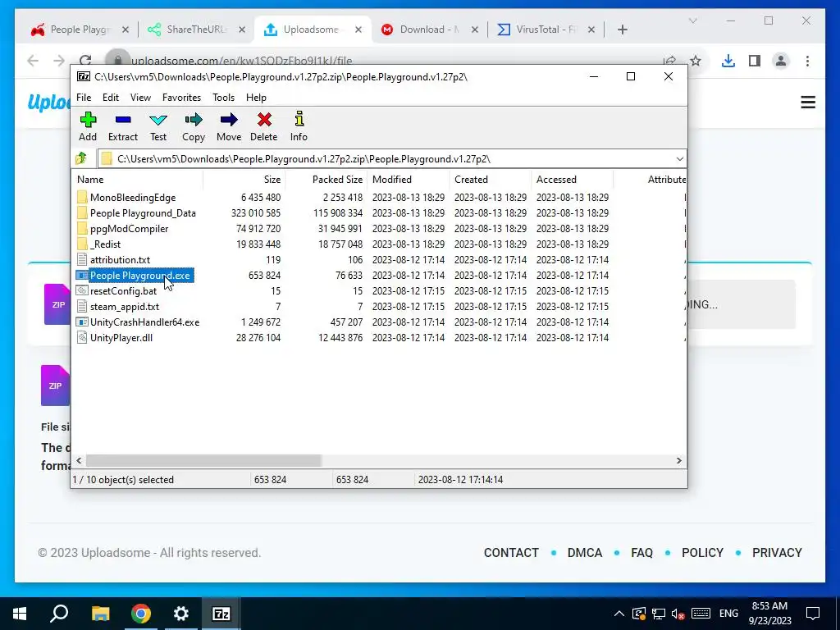Show hidden system tray icons
Screen dimensions: 840x630
[x=619, y=614]
